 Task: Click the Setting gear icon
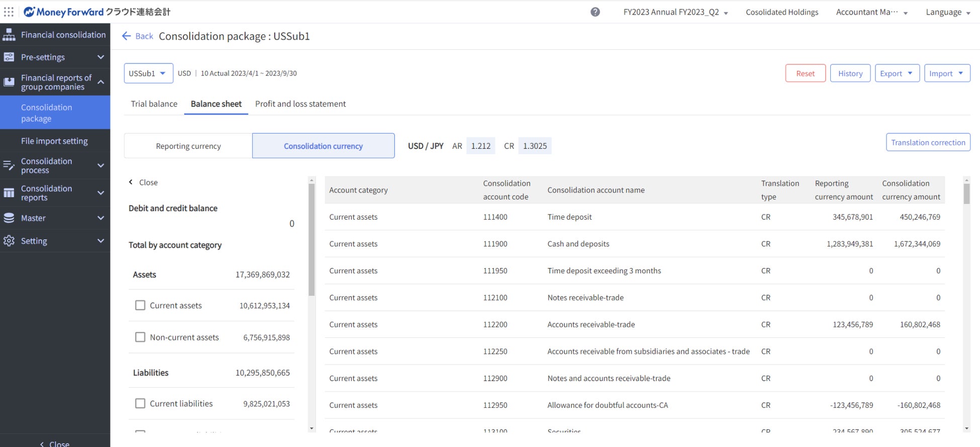(x=9, y=241)
